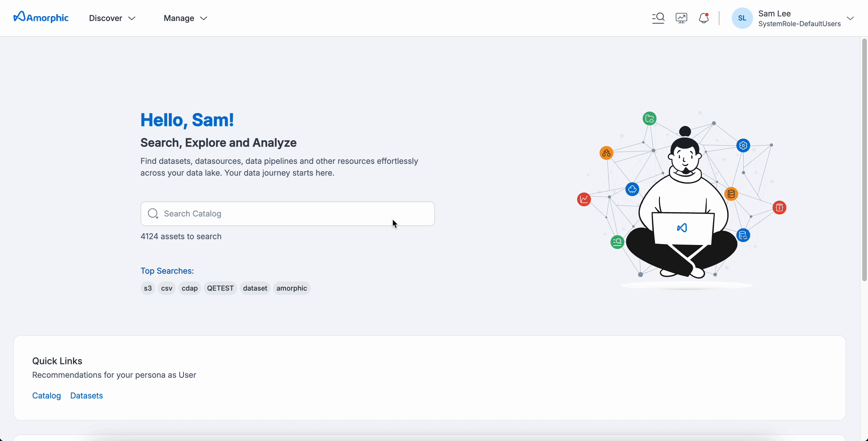Click the Amorphic logo
This screenshot has width=868, height=441.
tap(41, 18)
